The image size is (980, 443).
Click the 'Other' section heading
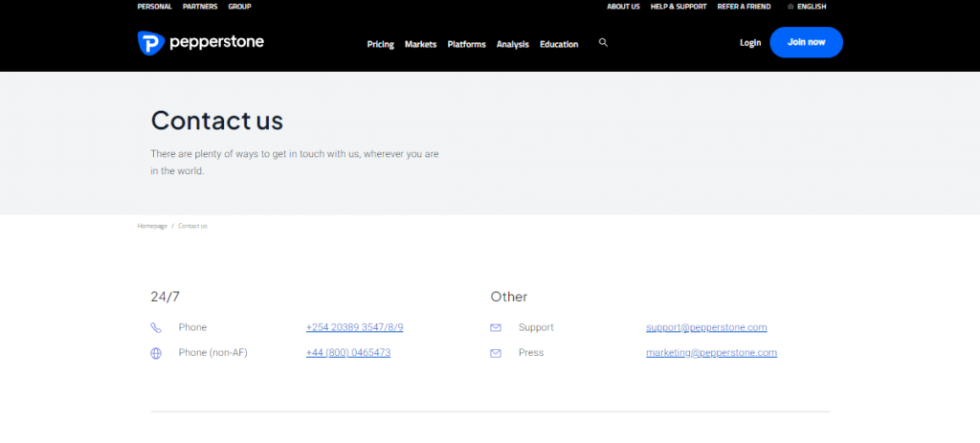tap(509, 297)
